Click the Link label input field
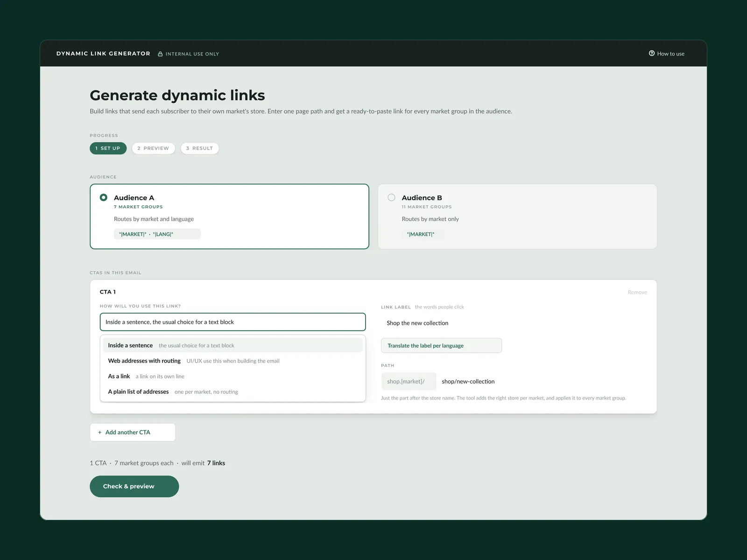Image resolution: width=747 pixels, height=560 pixels. coord(514,323)
